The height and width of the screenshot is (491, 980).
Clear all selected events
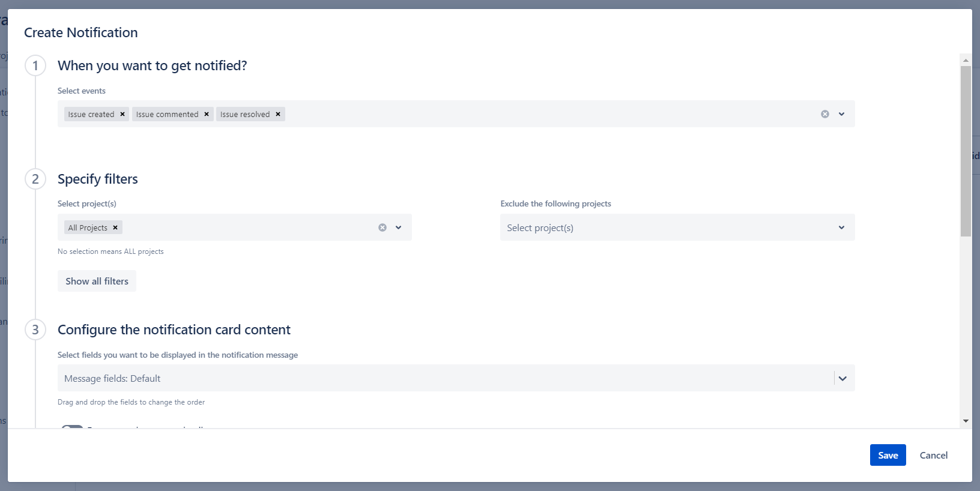[x=825, y=114]
